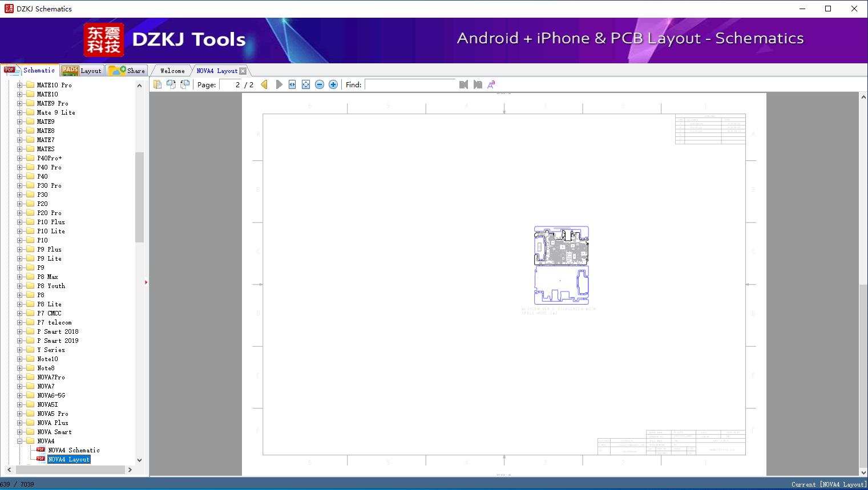Image resolution: width=868 pixels, height=490 pixels.
Task: Go to next page arrow
Action: click(x=278, y=84)
